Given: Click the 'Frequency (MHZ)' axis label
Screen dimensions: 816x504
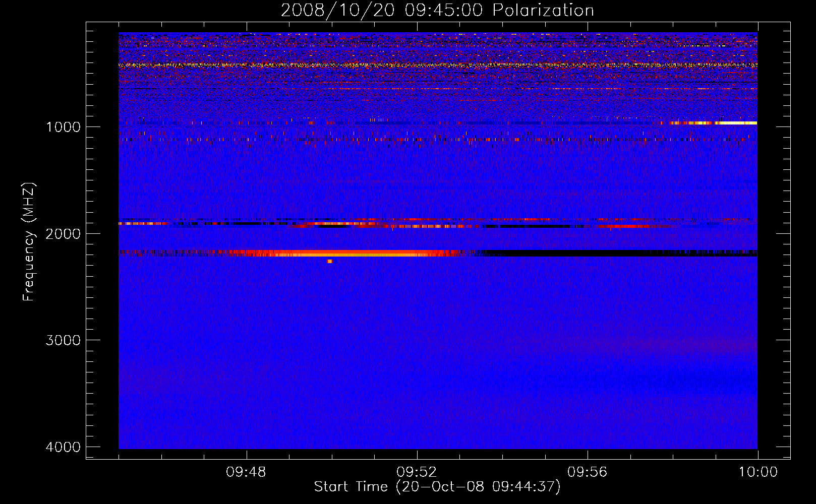Looking at the screenshot, I should 29,242.
